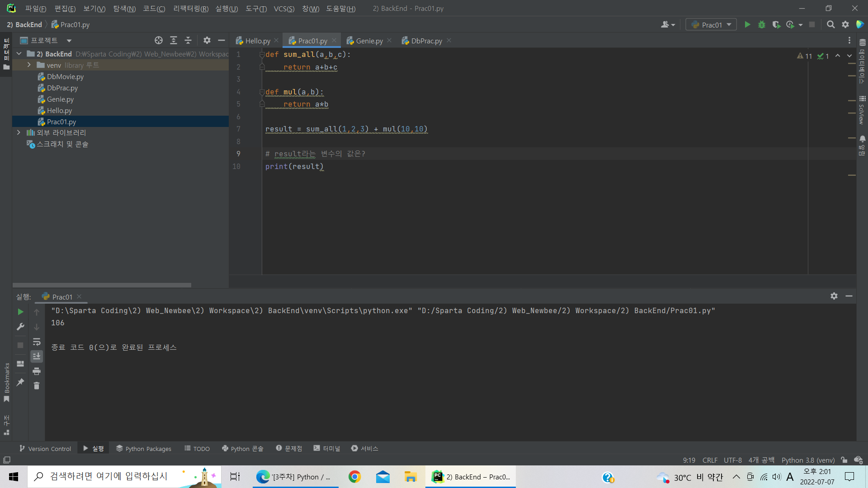The image size is (868, 488).
Task: Expand the 외부 라이브러리 node
Action: 19,132
